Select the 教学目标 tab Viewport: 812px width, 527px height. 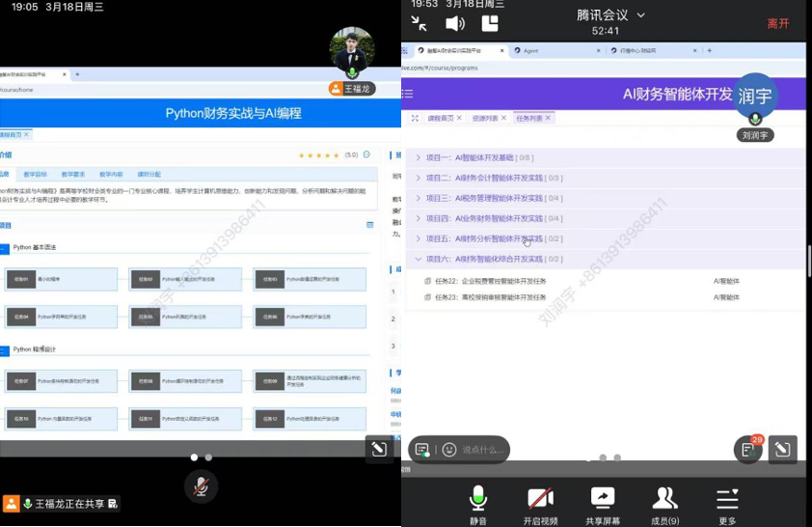click(x=35, y=175)
